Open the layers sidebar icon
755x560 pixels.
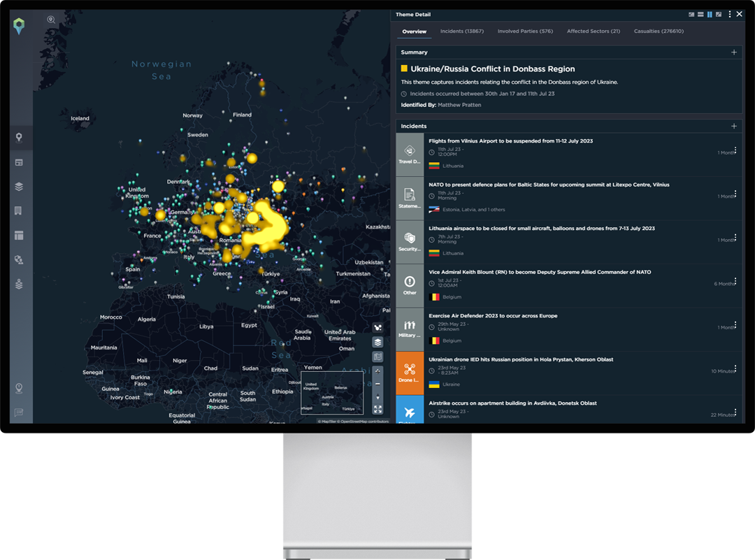coord(19,187)
